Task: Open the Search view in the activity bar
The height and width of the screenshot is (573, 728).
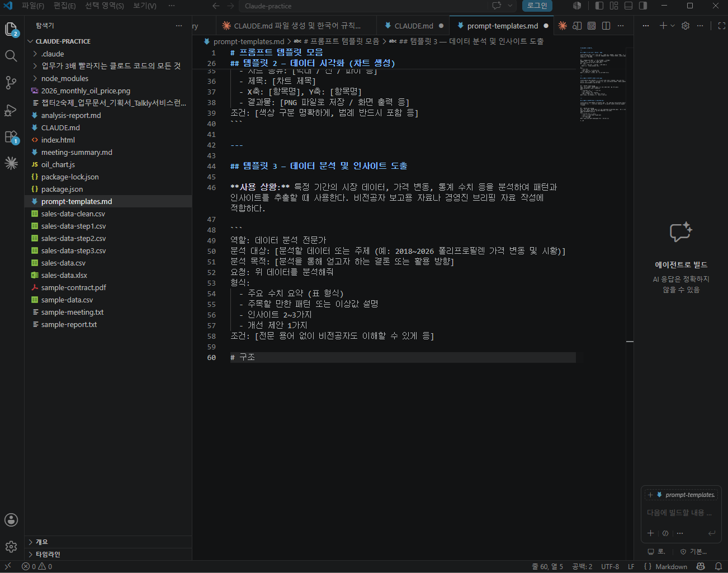Action: coord(11,56)
